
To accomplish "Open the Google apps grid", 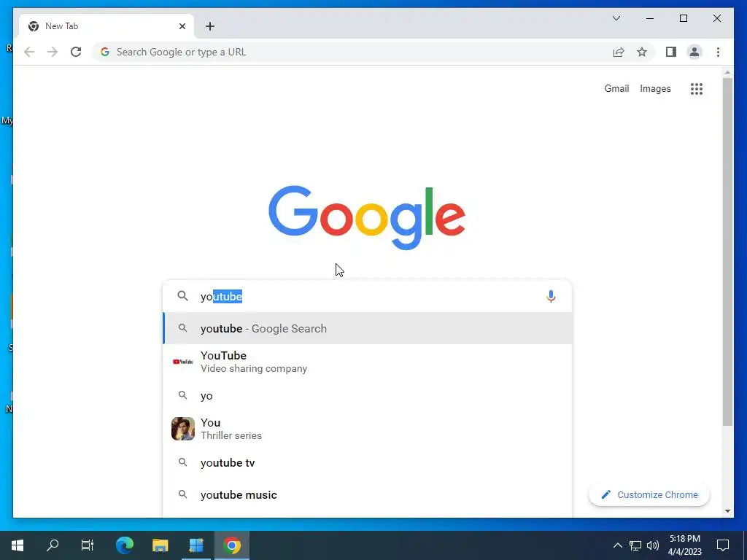I will click(x=697, y=88).
